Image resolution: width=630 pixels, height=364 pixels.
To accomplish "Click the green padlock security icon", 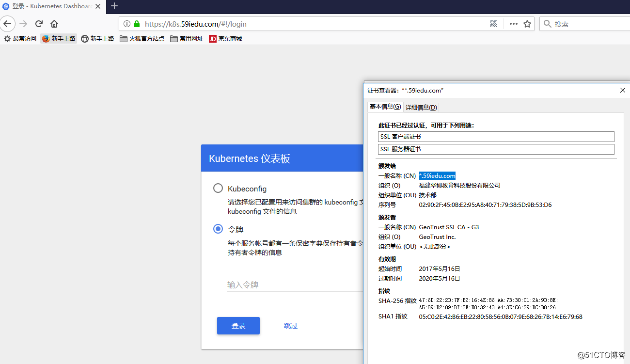I will click(137, 24).
